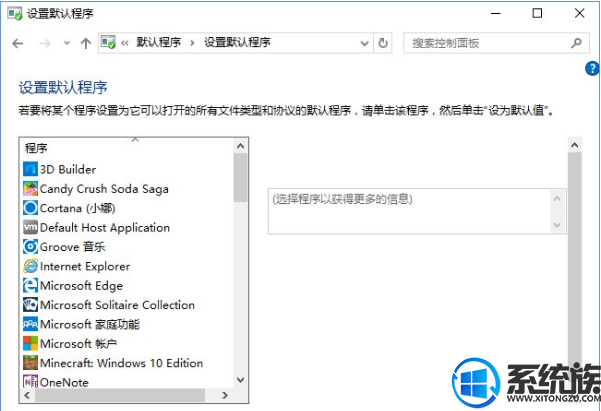Image resolution: width=601 pixels, height=411 pixels.
Task: Select Microsoft 帐户 entry
Action: (79, 344)
